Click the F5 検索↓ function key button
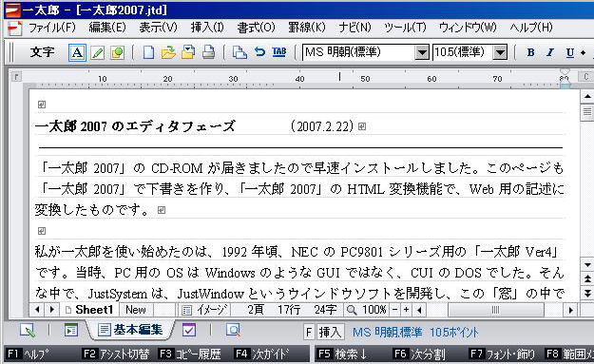This screenshot has height=364, width=594. 343,354
